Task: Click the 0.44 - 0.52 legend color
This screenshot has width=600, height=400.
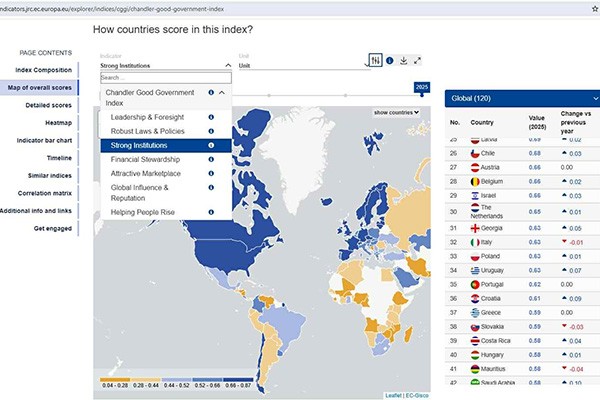Action: pyautogui.click(x=177, y=380)
